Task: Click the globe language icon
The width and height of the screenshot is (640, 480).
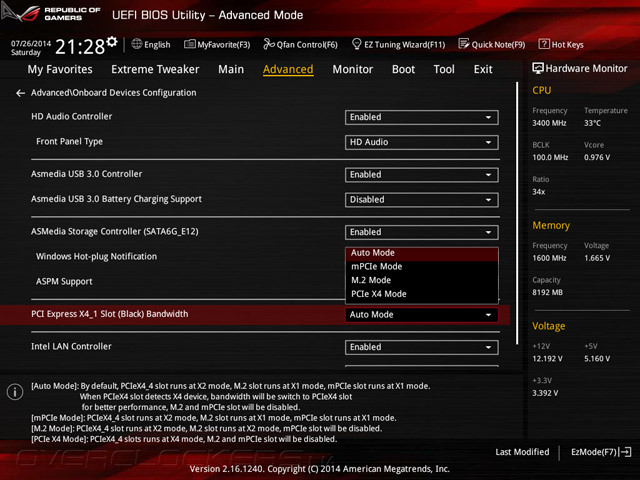Action: 137,44
